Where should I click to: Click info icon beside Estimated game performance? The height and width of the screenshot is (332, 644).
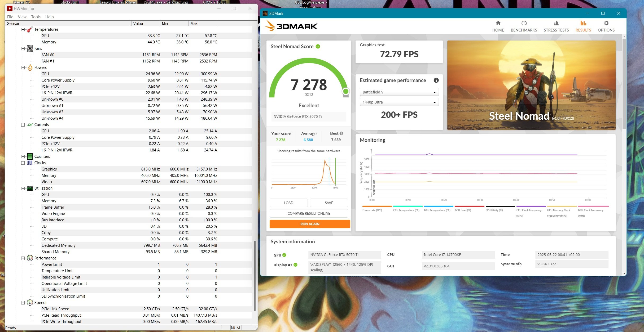436,80
